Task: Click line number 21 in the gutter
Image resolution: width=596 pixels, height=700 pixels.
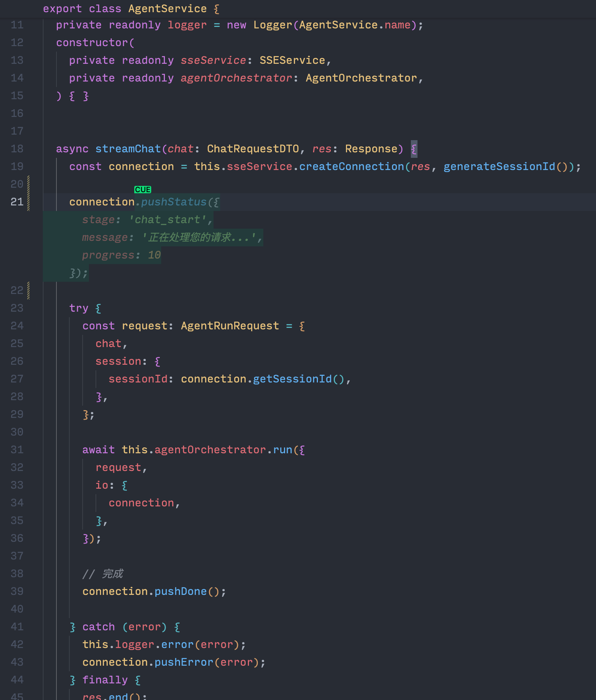Action: click(x=17, y=202)
